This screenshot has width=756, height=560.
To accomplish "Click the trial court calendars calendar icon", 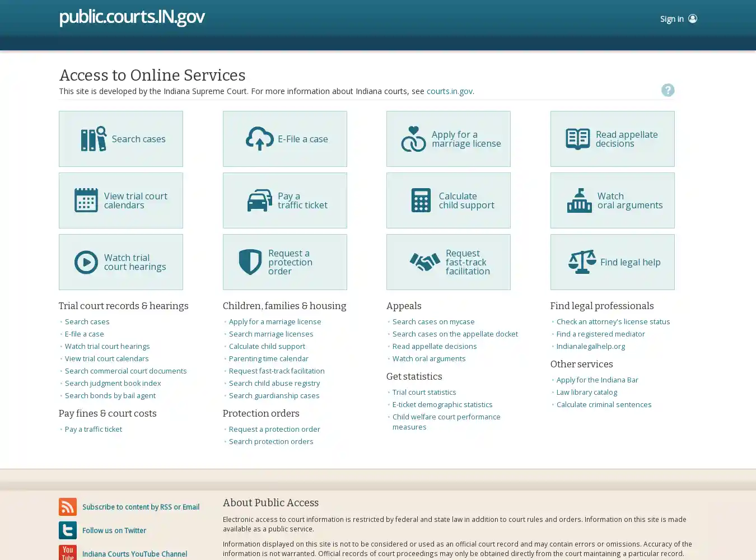I will [86, 200].
